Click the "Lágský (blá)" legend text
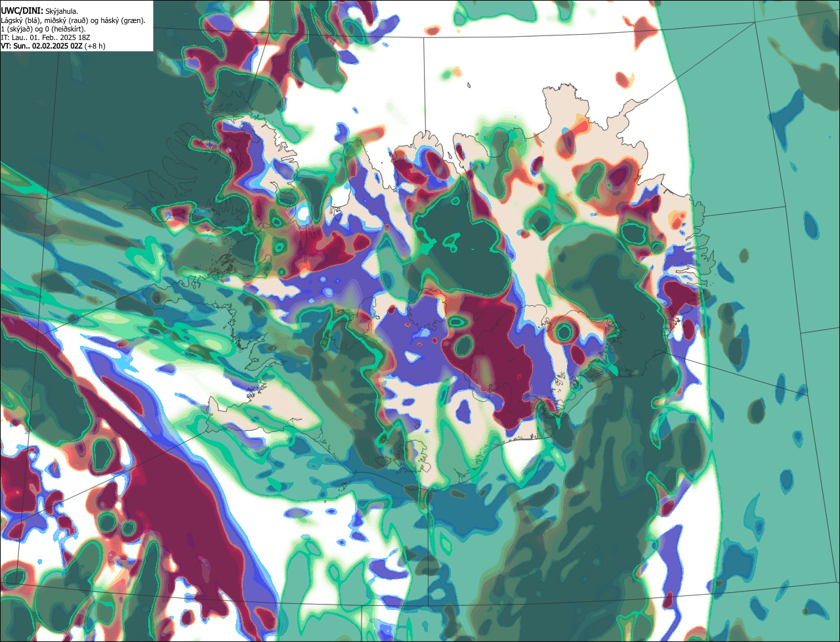 tap(21, 20)
